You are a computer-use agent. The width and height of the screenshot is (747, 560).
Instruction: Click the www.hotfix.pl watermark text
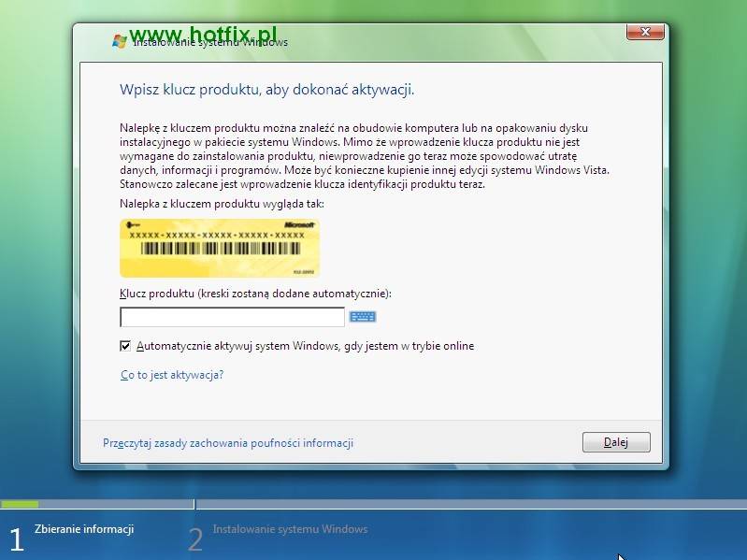pos(203,35)
